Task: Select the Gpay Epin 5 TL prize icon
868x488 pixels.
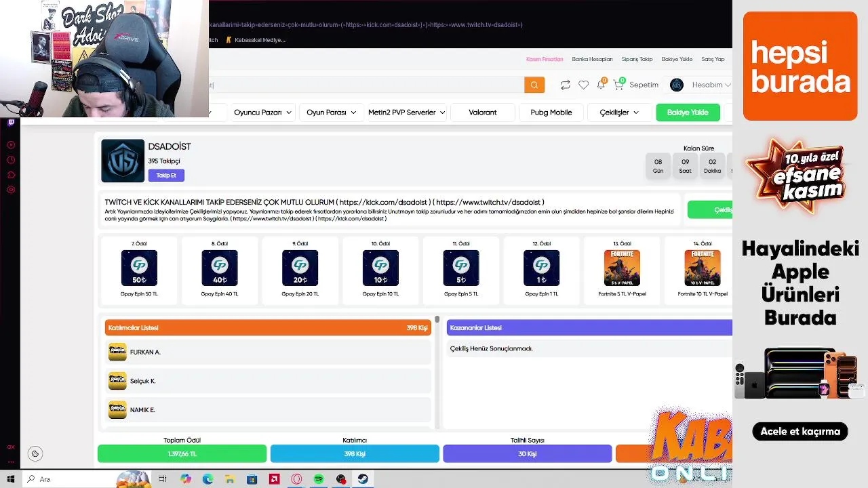Action: (461, 268)
